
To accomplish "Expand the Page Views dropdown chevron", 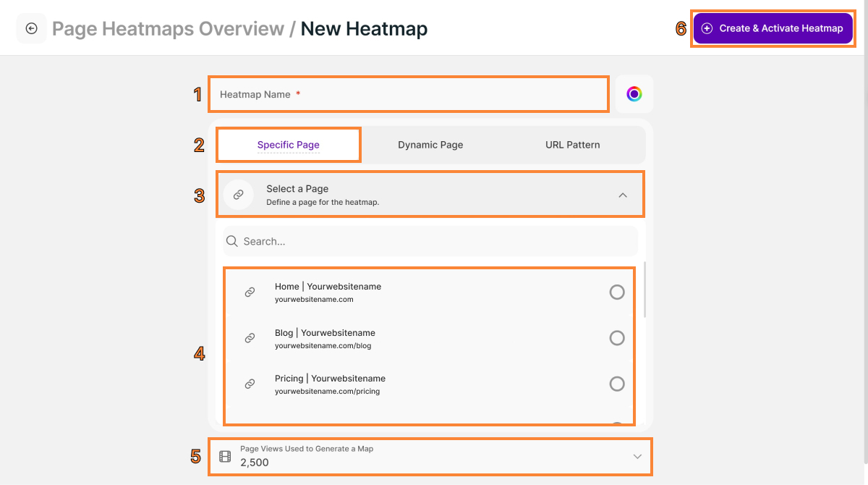I will coord(637,457).
